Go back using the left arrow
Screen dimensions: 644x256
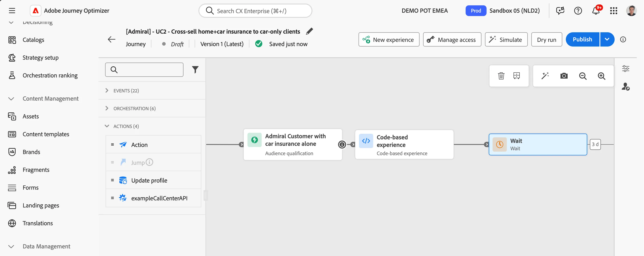pyautogui.click(x=112, y=39)
